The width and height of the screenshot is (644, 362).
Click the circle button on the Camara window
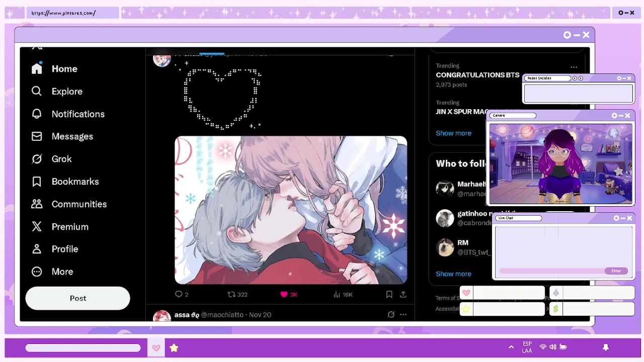point(614,116)
